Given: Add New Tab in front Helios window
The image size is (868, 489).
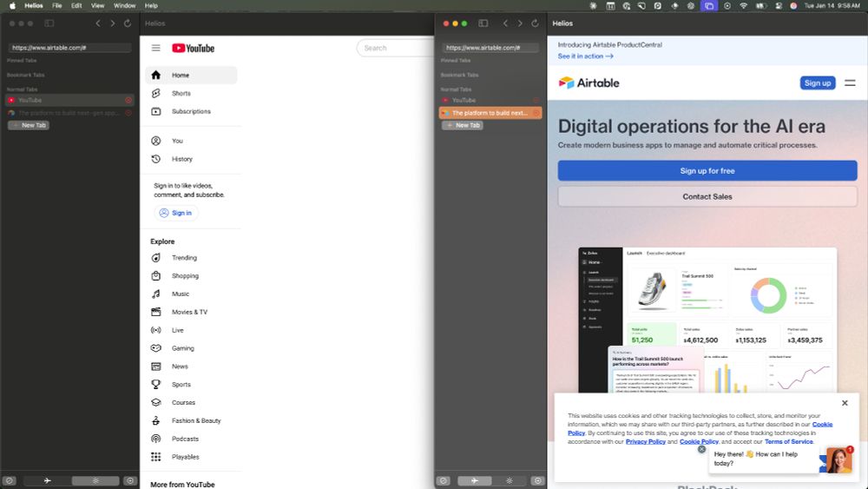Looking at the screenshot, I should 463,125.
